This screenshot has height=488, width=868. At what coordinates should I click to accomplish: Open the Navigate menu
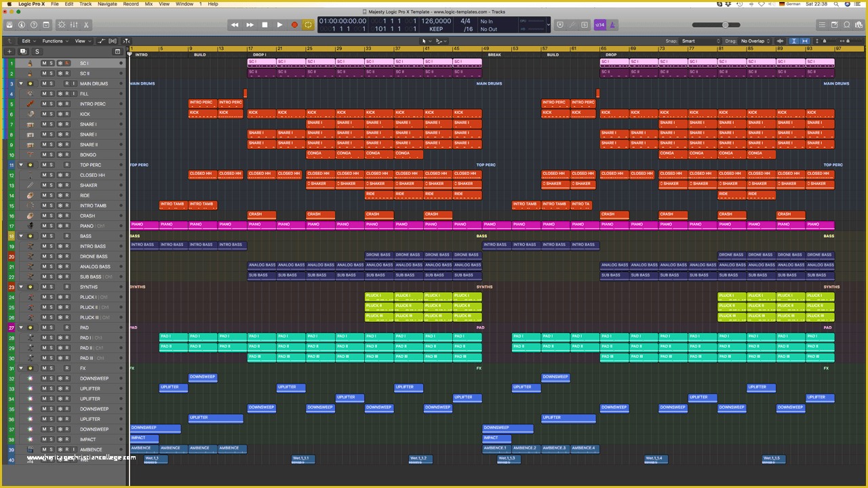click(107, 4)
